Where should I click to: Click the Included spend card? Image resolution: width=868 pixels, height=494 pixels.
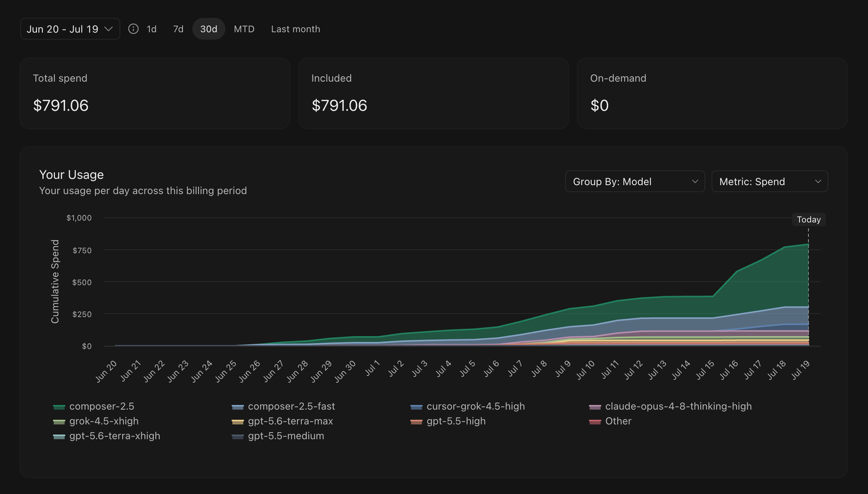coord(433,93)
